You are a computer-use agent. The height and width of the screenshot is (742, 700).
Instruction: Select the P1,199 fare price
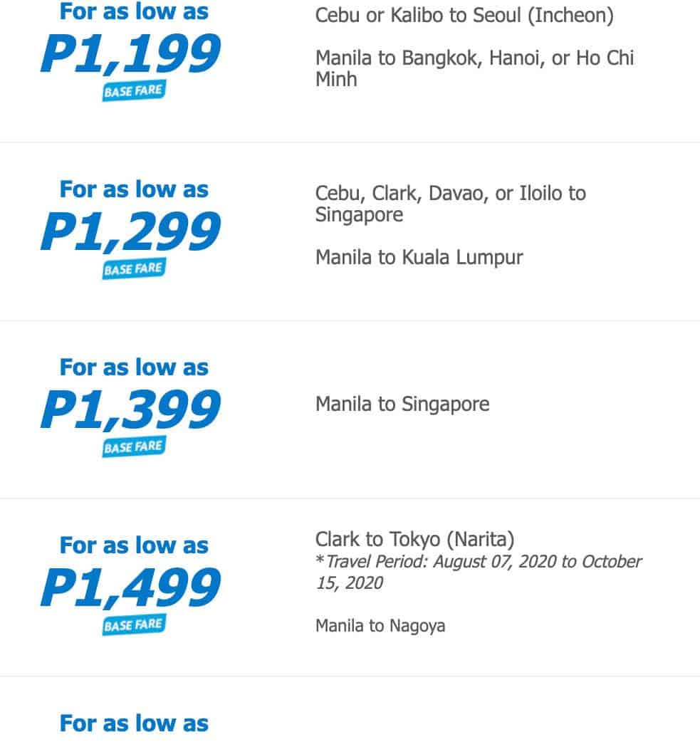coord(130,54)
